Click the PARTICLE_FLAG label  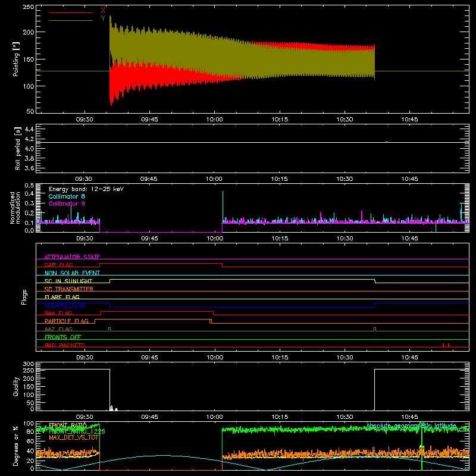click(67, 321)
